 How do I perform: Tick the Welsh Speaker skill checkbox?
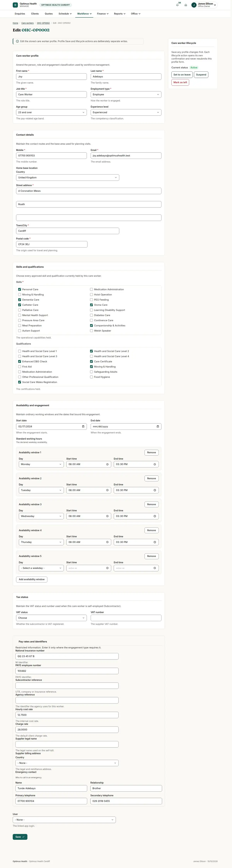coord(91,331)
